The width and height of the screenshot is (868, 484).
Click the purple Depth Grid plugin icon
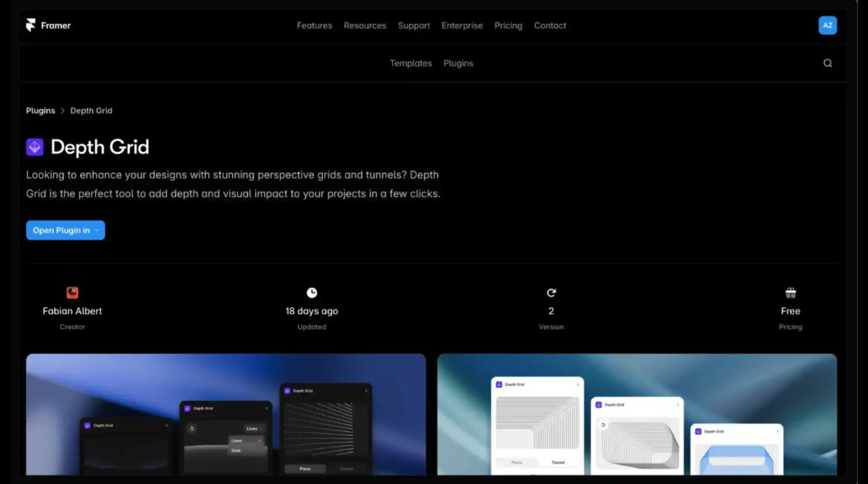coord(35,147)
